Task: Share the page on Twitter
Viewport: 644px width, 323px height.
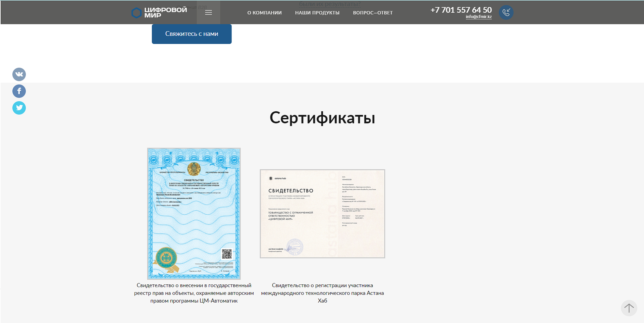Action: tap(19, 108)
